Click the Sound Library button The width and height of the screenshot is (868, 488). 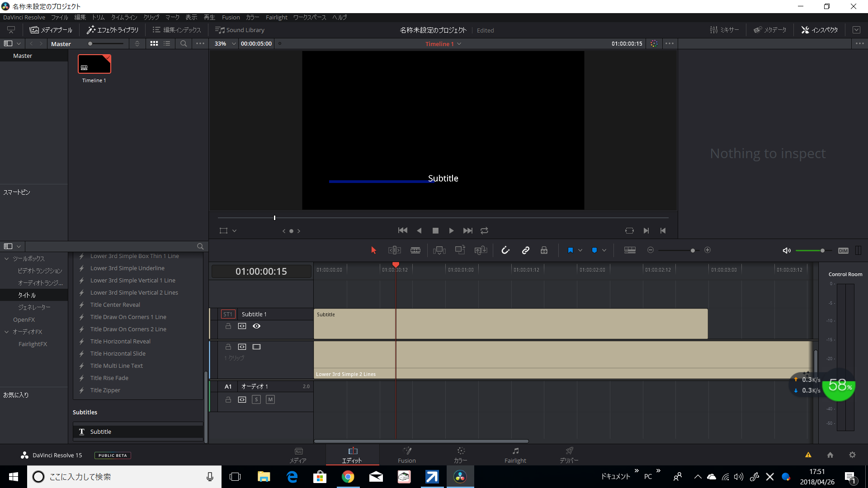240,30
